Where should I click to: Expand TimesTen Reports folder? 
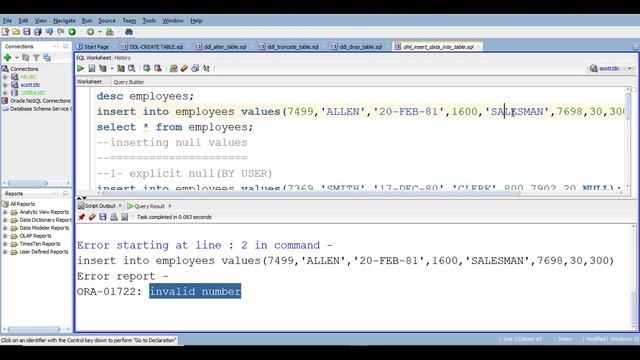(x=5, y=244)
